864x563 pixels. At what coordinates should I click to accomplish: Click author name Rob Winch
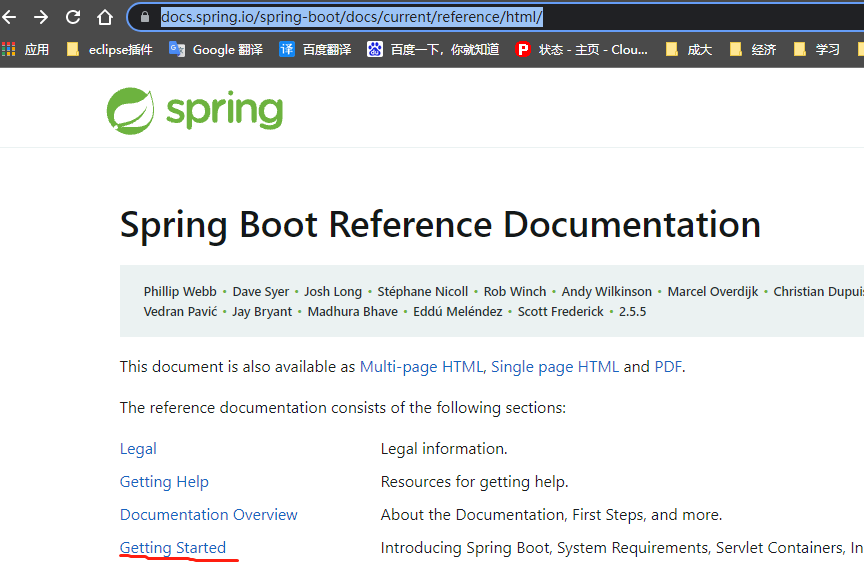515,291
